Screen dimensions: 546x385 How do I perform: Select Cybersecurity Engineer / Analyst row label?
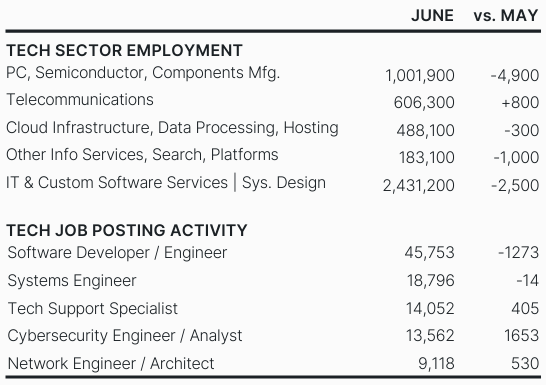coord(125,336)
